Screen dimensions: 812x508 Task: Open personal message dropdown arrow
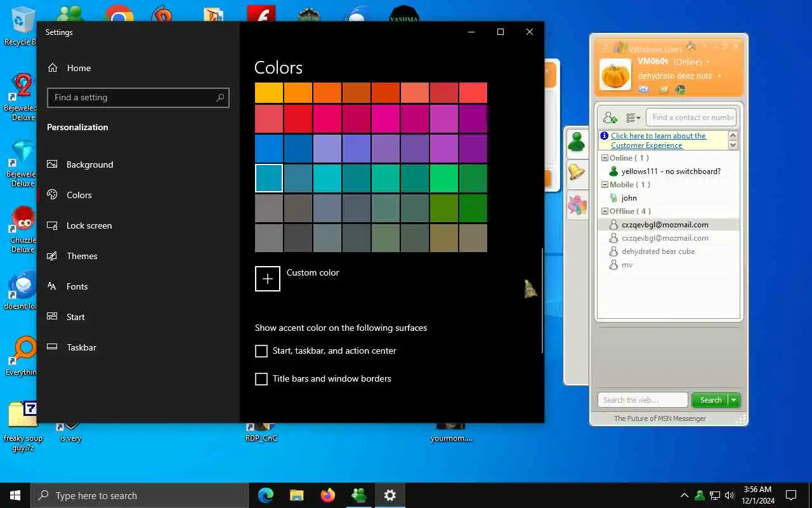click(x=719, y=76)
